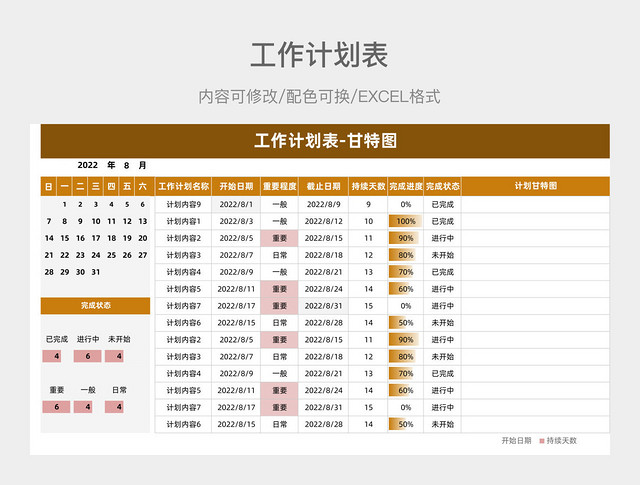Select the month value 8 beside 月

[127, 165]
